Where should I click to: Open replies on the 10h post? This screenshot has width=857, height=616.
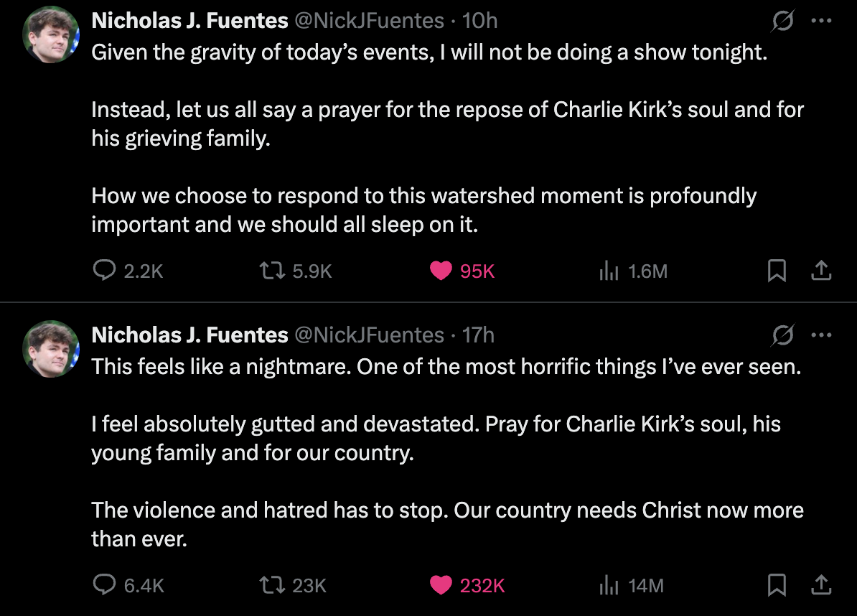106,271
